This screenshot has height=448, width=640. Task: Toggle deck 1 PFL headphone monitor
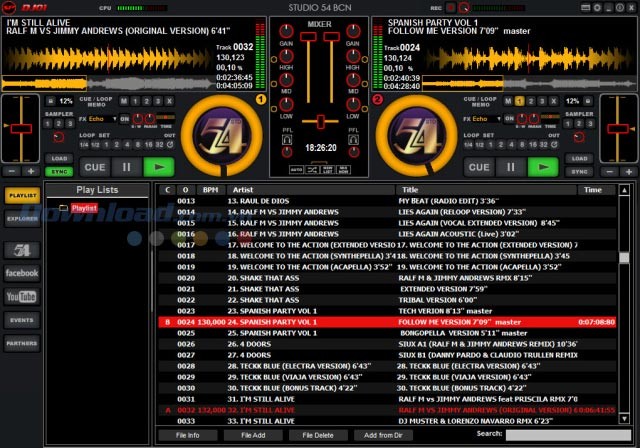(287, 140)
